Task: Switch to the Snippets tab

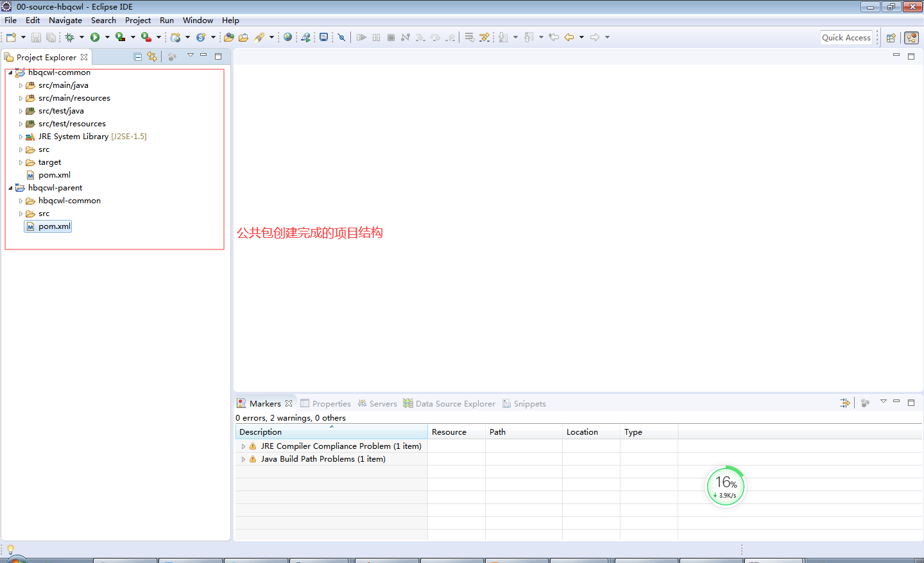Action: [524, 403]
